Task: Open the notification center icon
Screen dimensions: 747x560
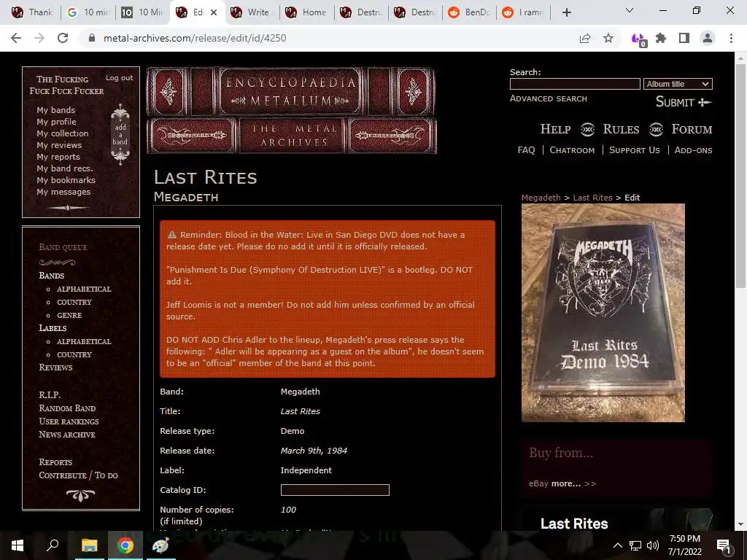Action: (724, 546)
